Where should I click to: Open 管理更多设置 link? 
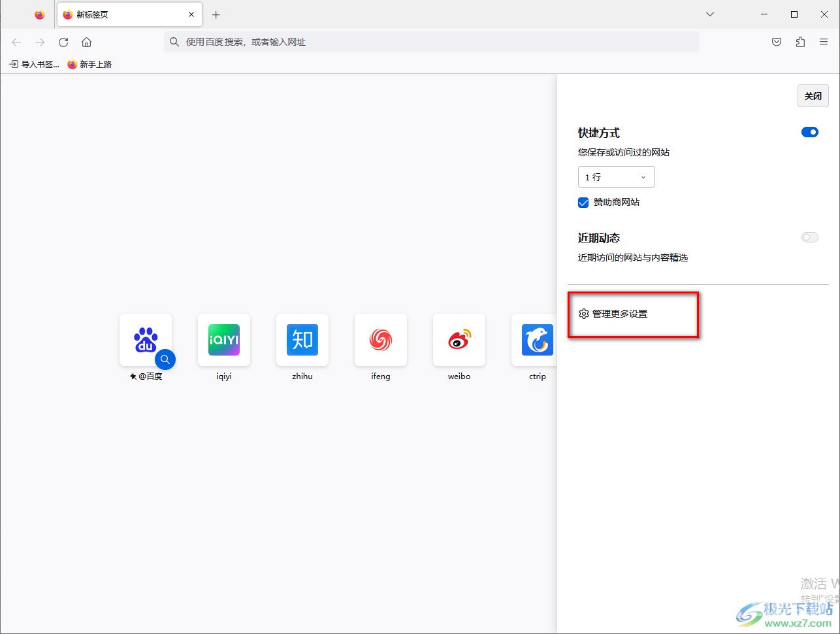(613, 314)
